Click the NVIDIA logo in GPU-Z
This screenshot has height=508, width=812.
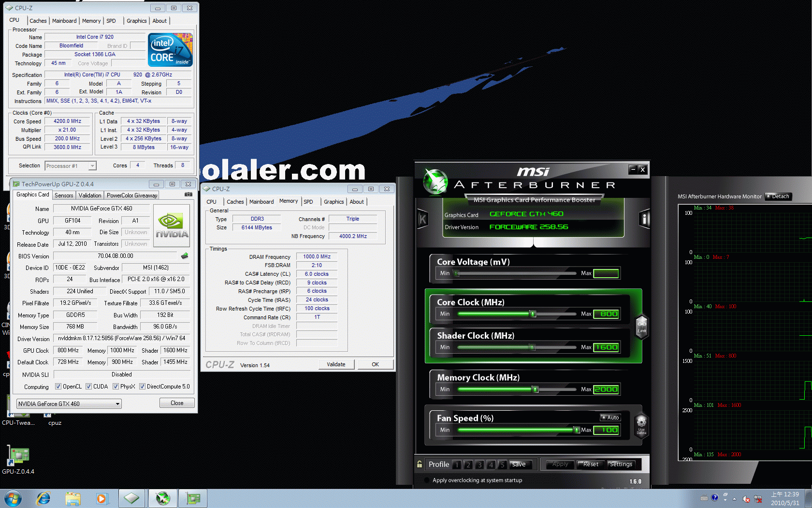172,226
